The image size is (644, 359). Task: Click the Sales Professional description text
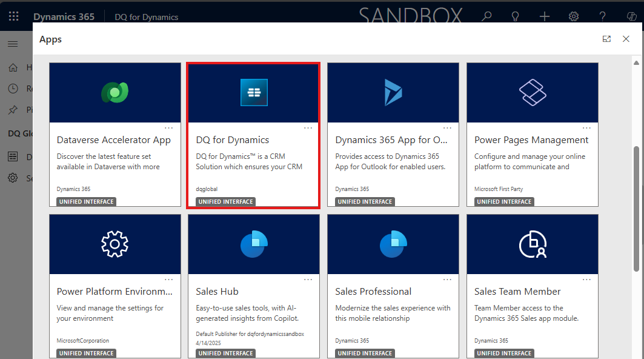click(393, 314)
